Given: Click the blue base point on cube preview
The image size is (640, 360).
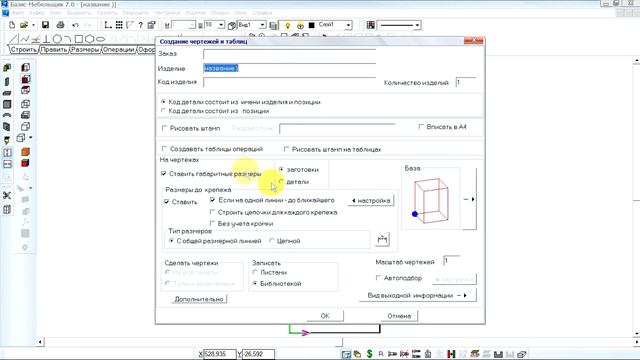Looking at the screenshot, I should (x=415, y=214).
